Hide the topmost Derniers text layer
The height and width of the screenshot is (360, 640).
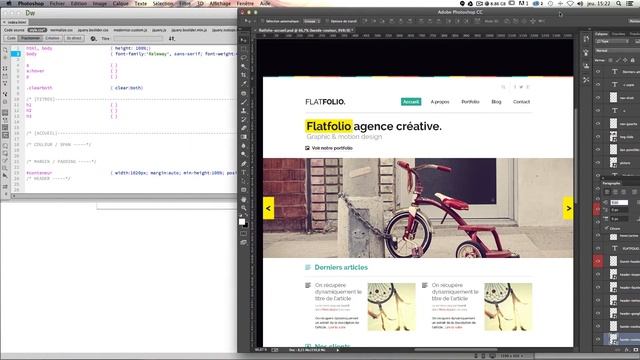598,71
